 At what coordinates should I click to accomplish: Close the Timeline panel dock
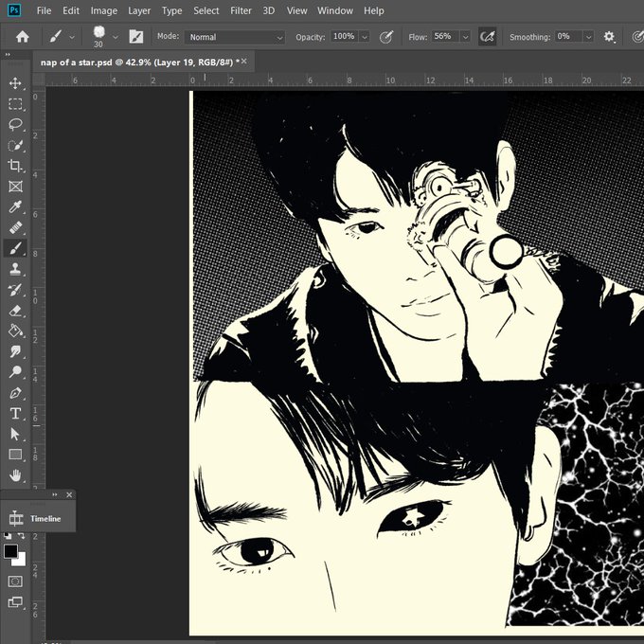click(x=69, y=495)
